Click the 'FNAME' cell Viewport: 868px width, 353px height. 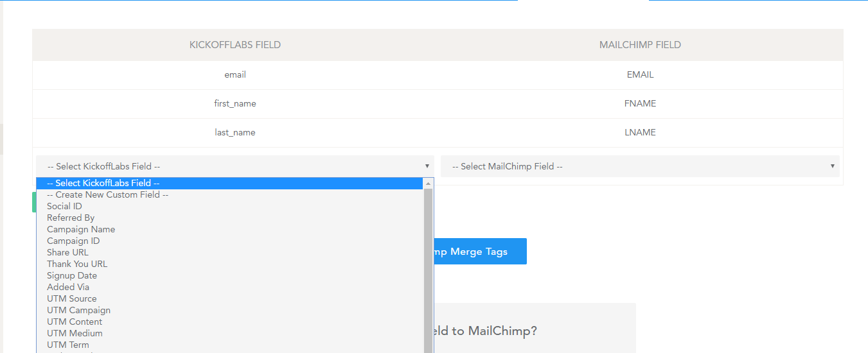(x=640, y=104)
